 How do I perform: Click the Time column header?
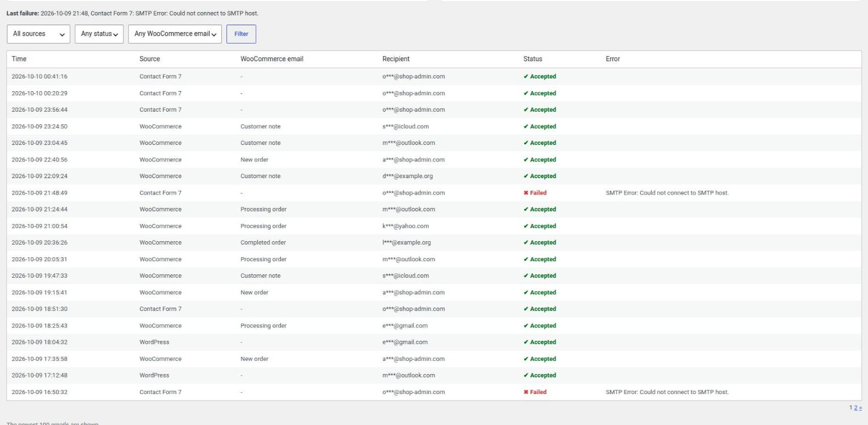tap(19, 59)
